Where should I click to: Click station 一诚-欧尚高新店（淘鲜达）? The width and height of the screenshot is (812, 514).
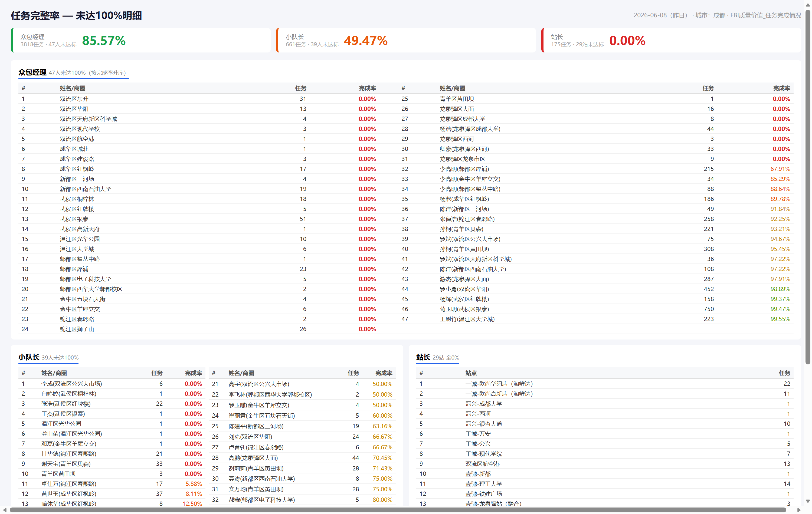tap(499, 394)
